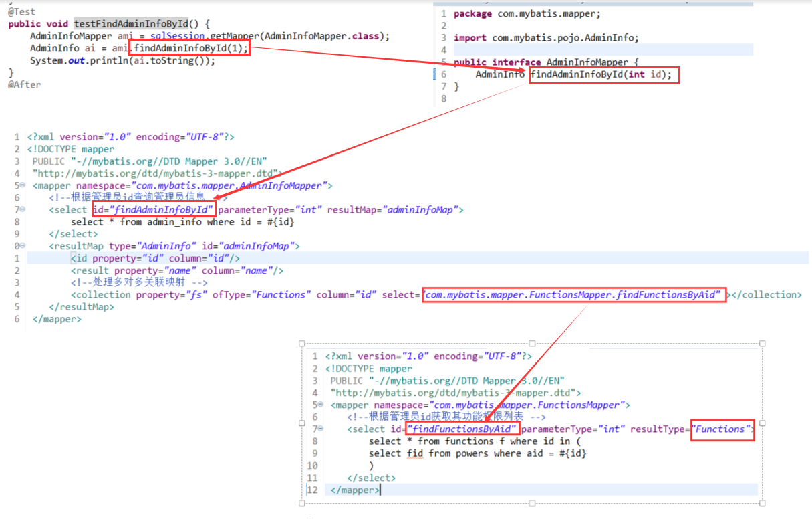Click the select fid from powers line
The width and height of the screenshot is (812, 519).
pyautogui.click(x=478, y=453)
